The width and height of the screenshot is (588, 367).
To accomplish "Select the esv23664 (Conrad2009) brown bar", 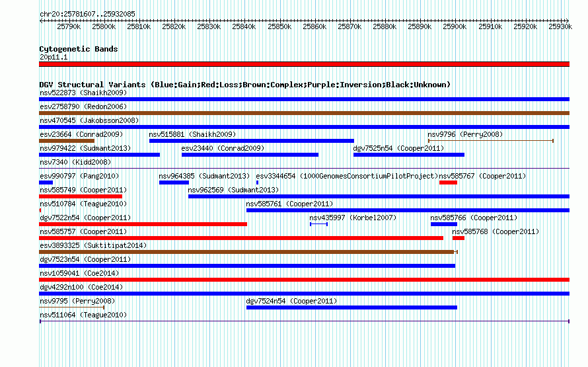I will tap(67, 141).
